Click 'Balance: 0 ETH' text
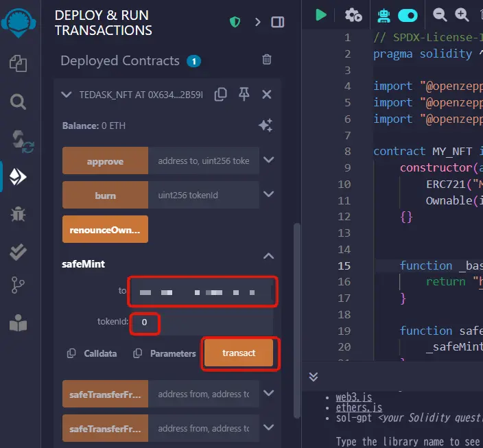 coord(94,126)
